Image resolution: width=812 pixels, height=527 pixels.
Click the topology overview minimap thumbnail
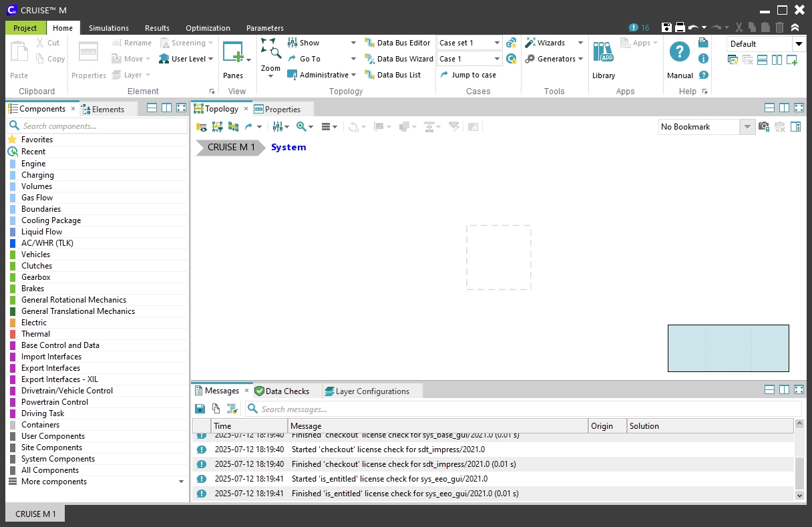click(728, 348)
